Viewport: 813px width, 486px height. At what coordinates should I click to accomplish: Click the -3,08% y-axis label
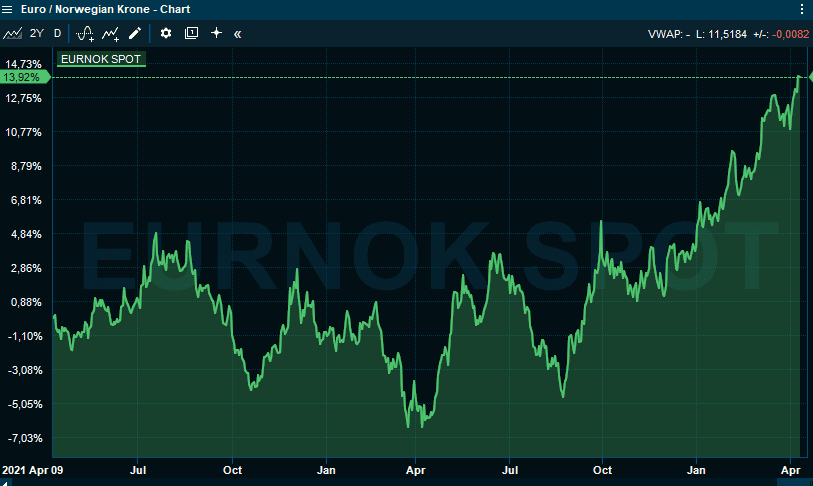click(25, 370)
